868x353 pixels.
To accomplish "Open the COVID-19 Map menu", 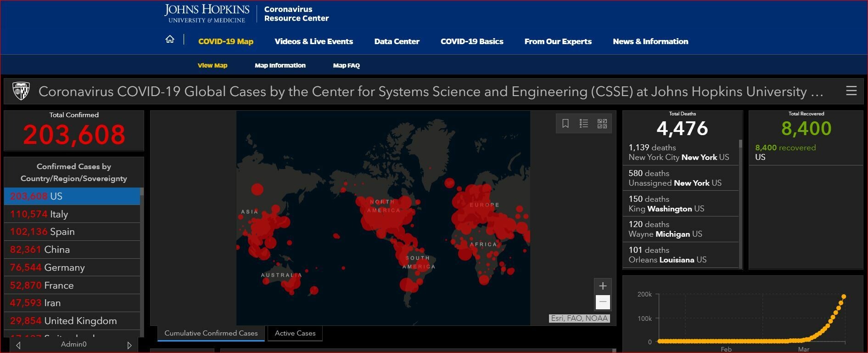I will click(226, 41).
